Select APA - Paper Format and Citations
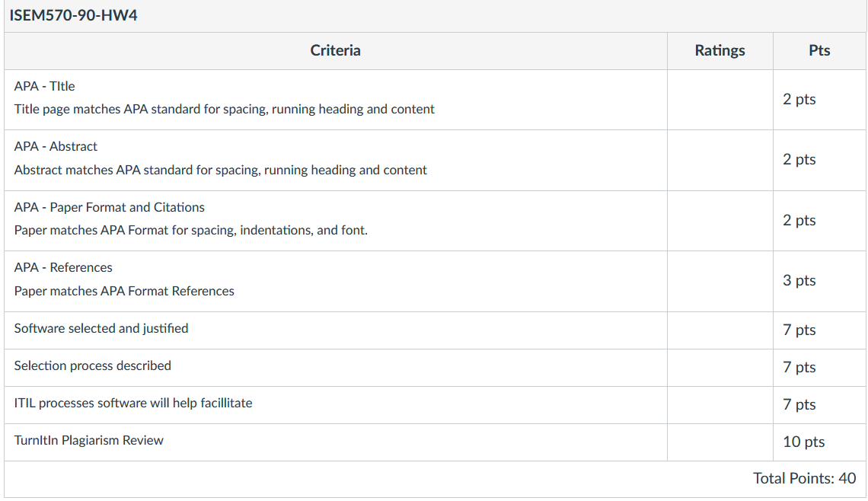868x501 pixels. [x=109, y=208]
